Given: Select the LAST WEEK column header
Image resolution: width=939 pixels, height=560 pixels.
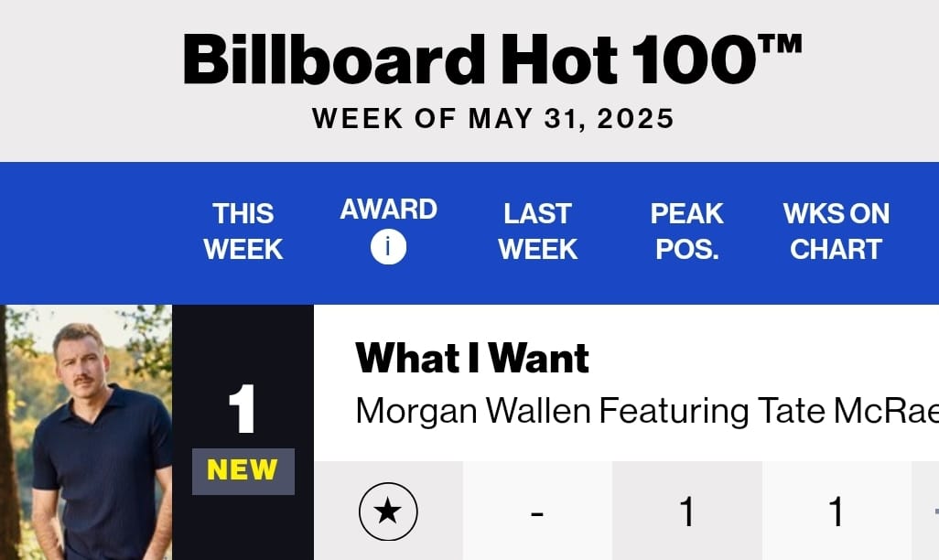Looking at the screenshot, I should (538, 232).
